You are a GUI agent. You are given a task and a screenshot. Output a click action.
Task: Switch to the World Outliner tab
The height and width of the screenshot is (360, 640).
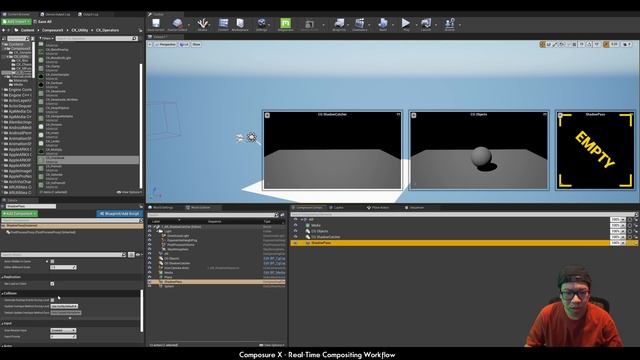point(201,208)
